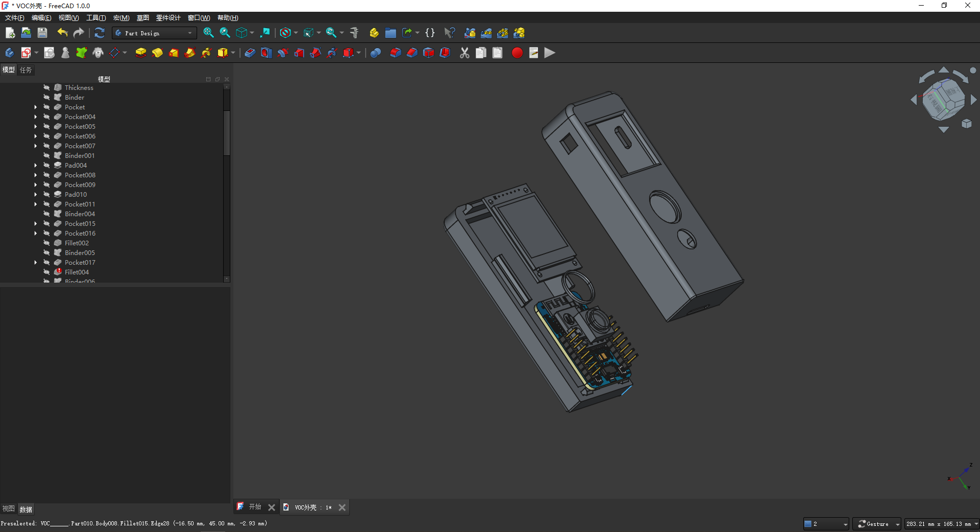
Task: Open the 宏(M) menu
Action: click(x=121, y=17)
